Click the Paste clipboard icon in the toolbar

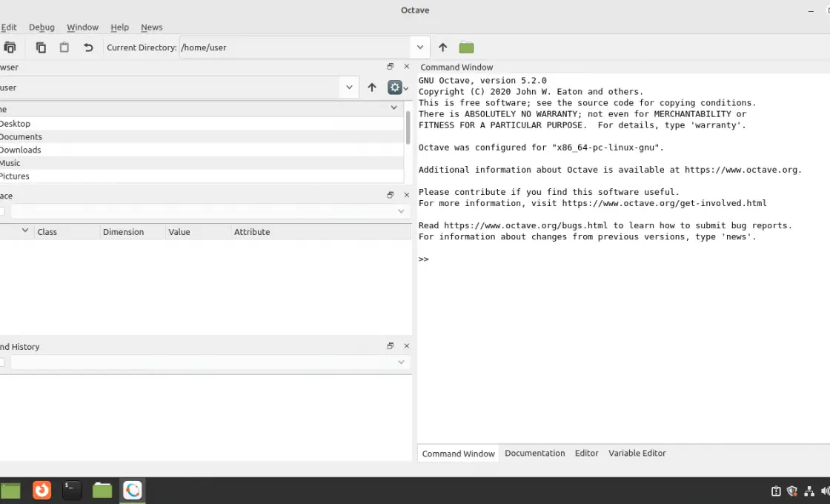(x=64, y=47)
